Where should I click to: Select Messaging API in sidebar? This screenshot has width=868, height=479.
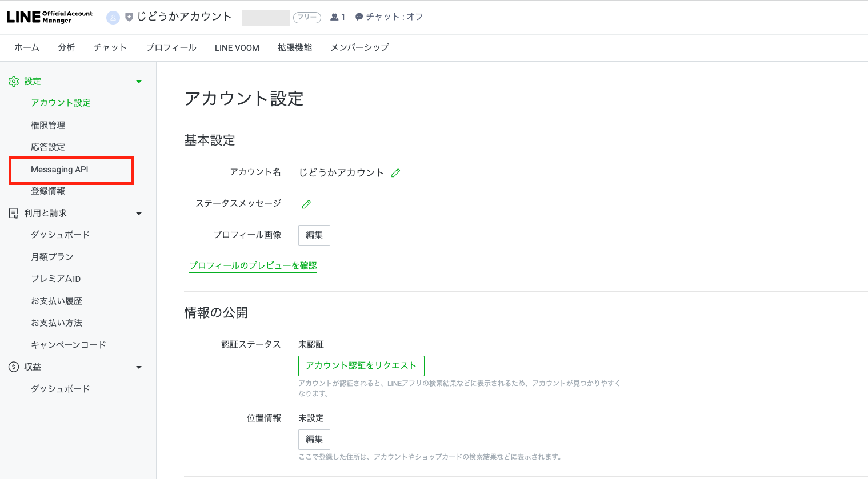pos(59,170)
